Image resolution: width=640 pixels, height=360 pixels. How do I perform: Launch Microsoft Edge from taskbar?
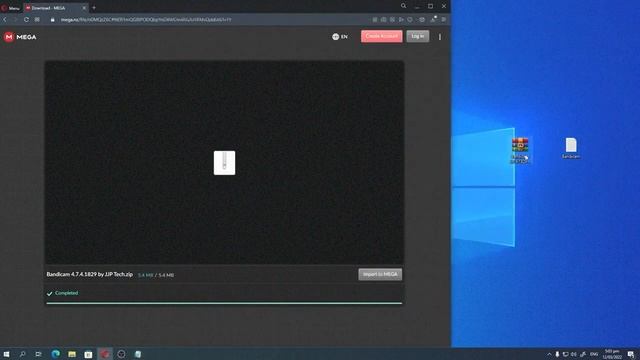(x=56, y=354)
